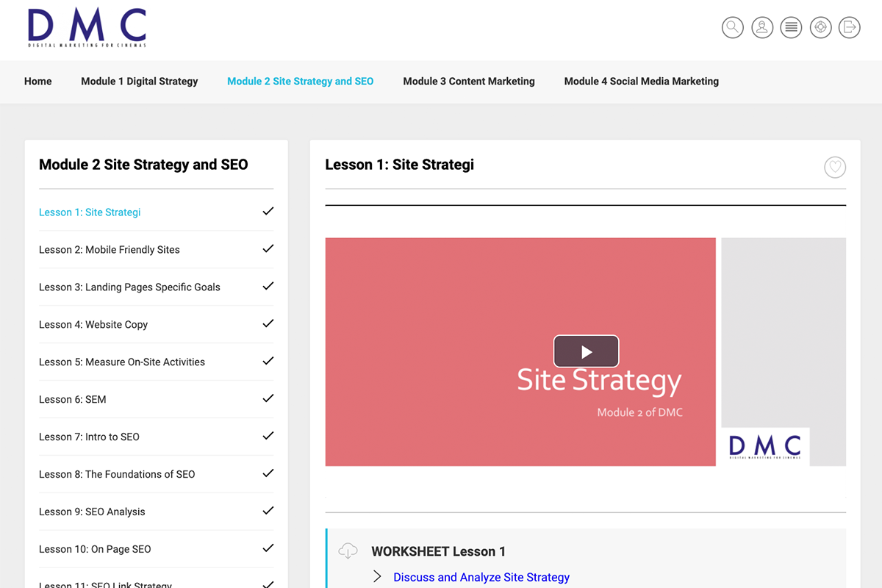Click the search magnifier icon in header

(732, 28)
